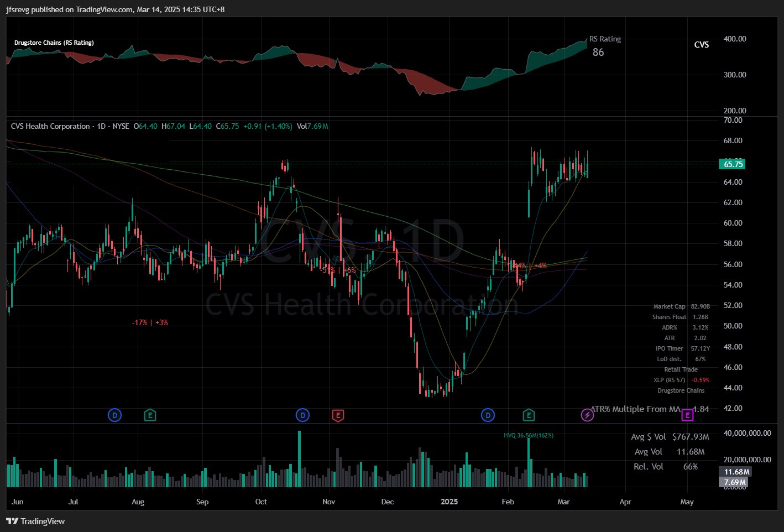Screen dimensions: 784x532
Task: Click the +0.91 (+1.40%) change text
Action: (x=268, y=126)
